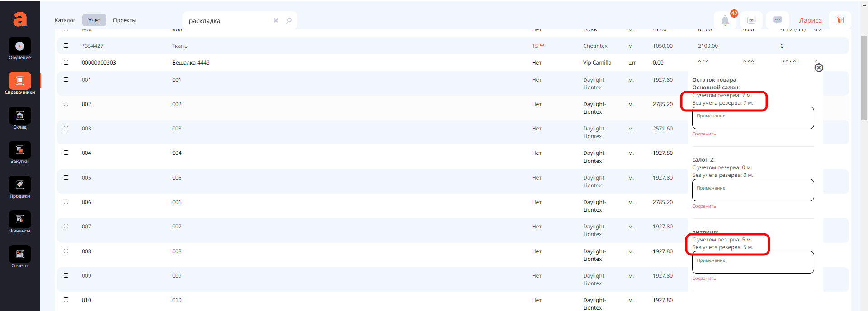Viewport: 868px width, 311px height.
Task: Open notifications bell with 42 badge
Action: [725, 20]
